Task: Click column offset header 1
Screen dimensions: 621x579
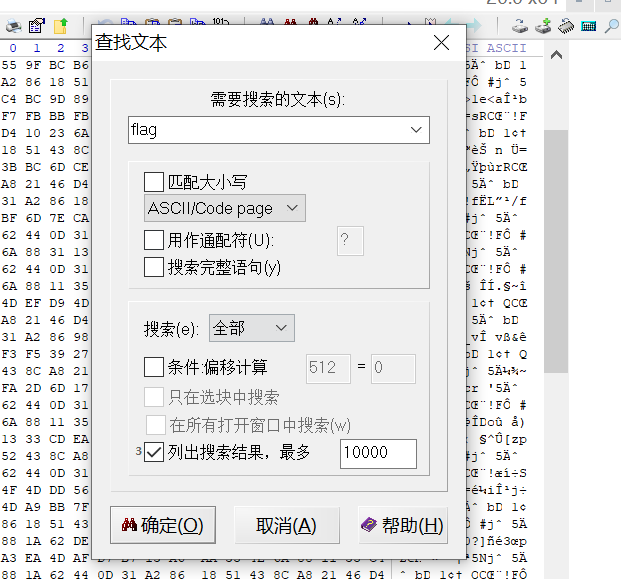Action: (x=37, y=48)
